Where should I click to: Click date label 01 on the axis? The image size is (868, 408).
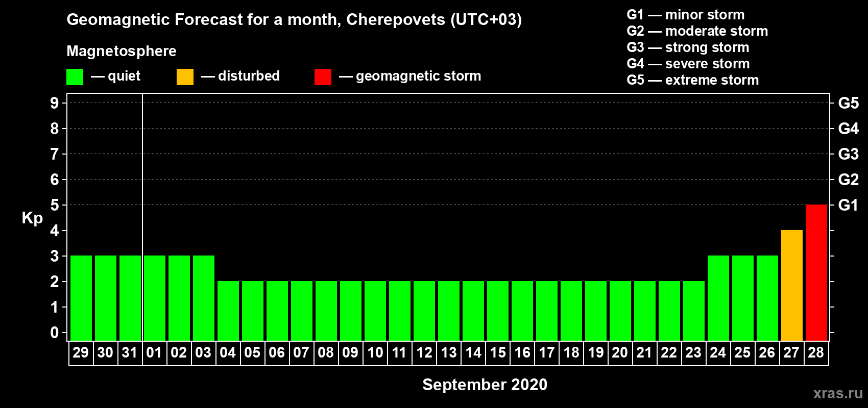point(154,353)
